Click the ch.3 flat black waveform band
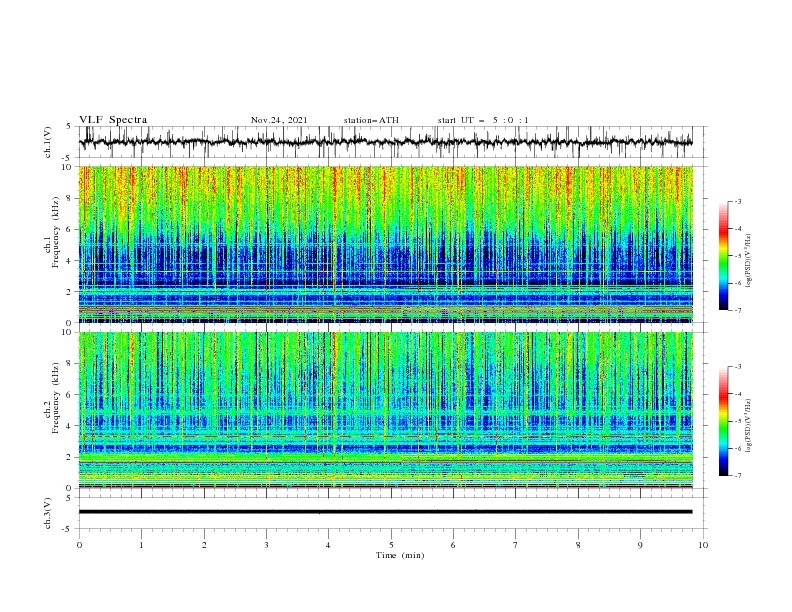This screenshot has width=792, height=612. [385, 512]
